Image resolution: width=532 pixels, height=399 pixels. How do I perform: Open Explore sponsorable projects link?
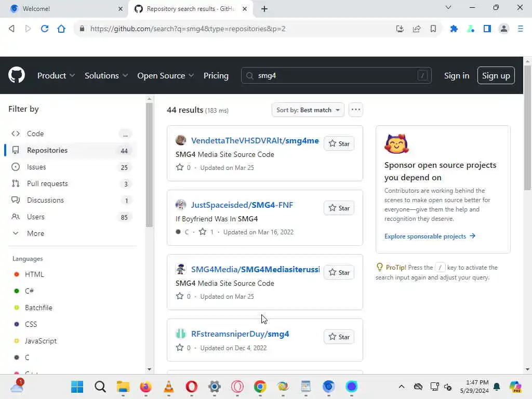[430, 236]
